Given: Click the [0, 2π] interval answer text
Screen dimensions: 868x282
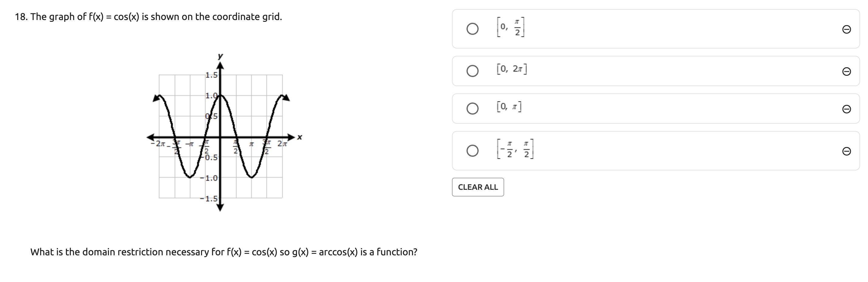Looking at the screenshot, I should (x=511, y=69).
